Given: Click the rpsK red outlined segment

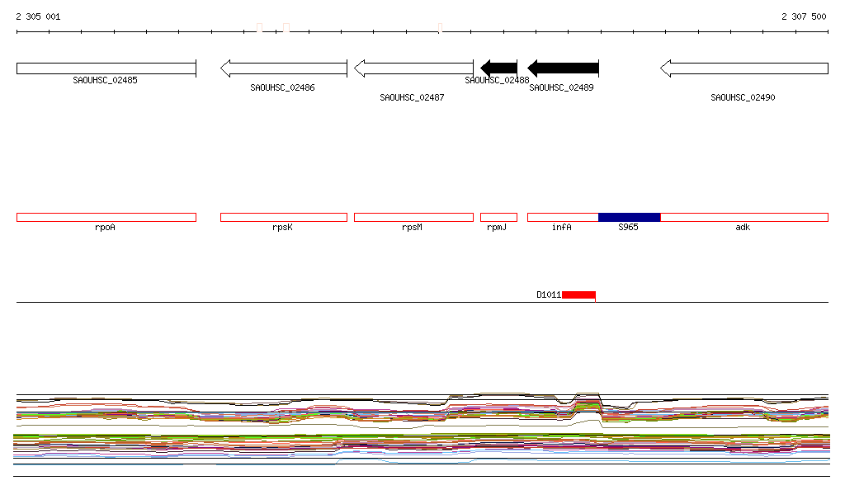Looking at the screenshot, I should (x=283, y=217).
